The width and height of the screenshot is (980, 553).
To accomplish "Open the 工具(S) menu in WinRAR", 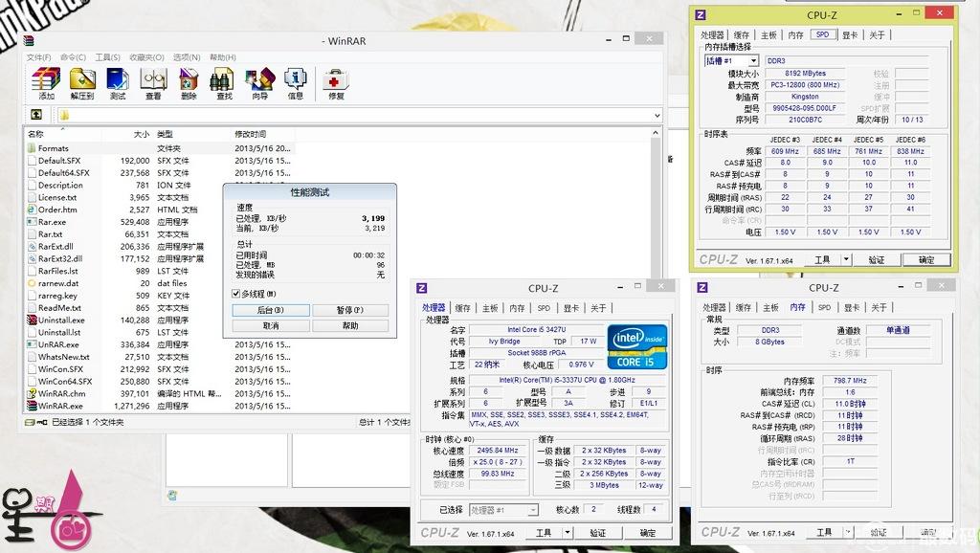I will coord(107,57).
